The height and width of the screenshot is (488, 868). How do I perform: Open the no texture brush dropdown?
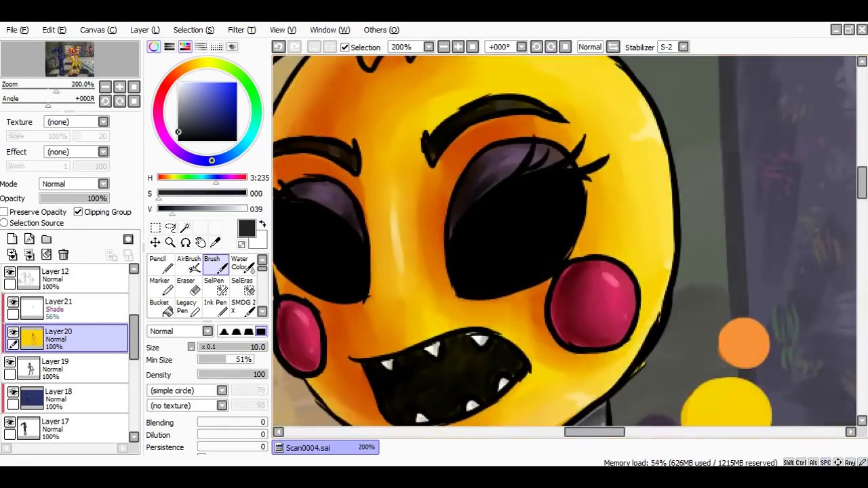pos(187,405)
